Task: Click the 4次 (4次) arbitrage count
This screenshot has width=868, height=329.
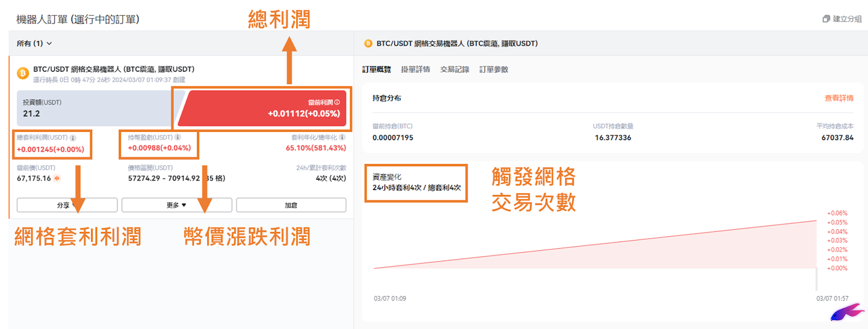Action: [x=331, y=179]
